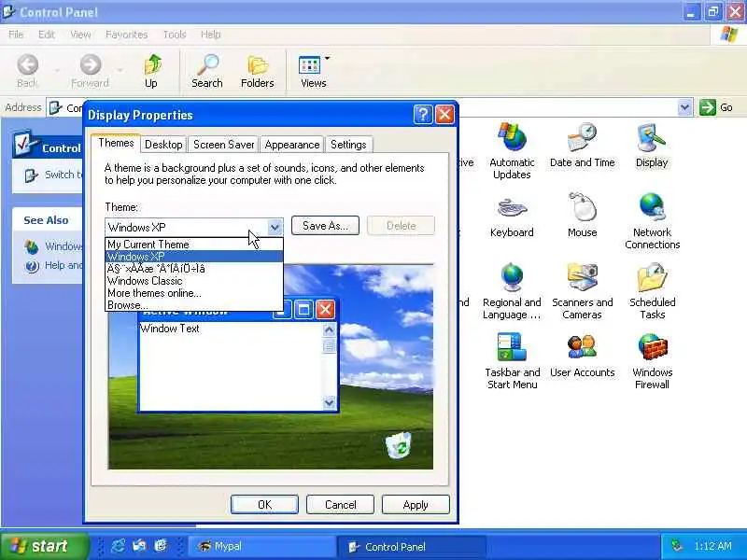This screenshot has height=560, width=747.
Task: Open the Views toolbar button
Action: click(313, 71)
